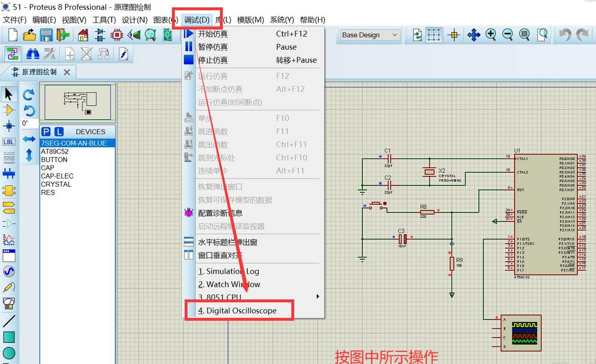Choose the Graph Mode tool
596x364 pixels.
[9, 240]
